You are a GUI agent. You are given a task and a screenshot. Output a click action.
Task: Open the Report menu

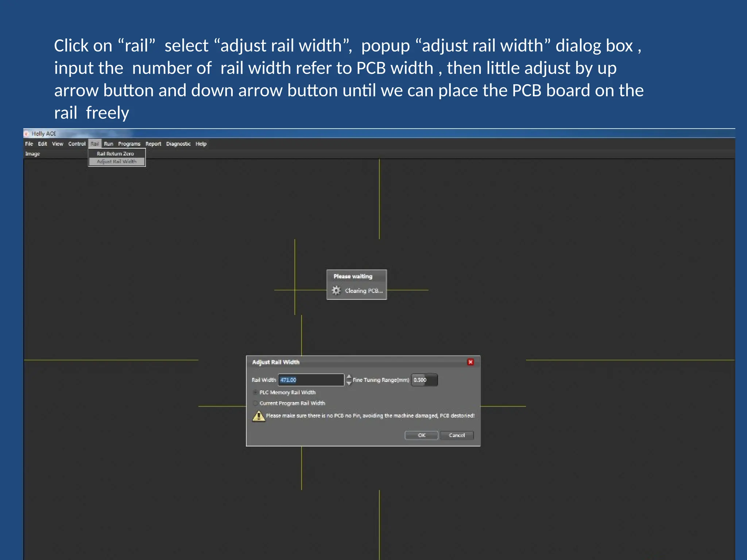(x=153, y=144)
